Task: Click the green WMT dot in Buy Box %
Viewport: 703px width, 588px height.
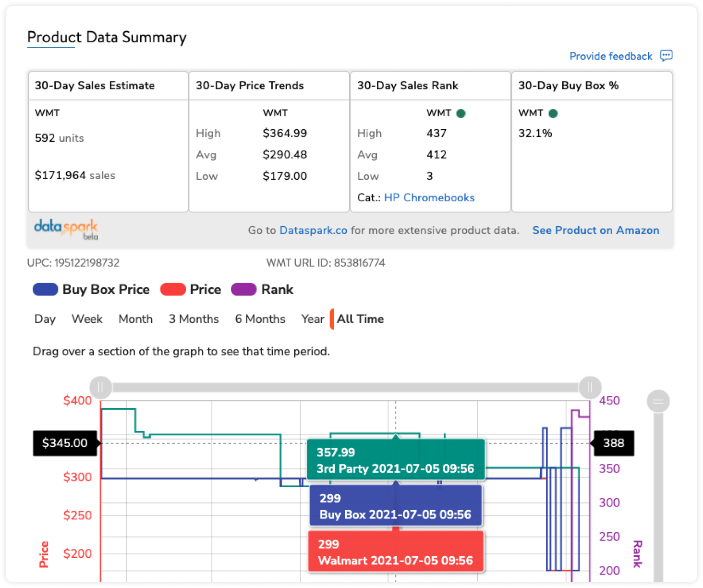Action: (x=553, y=113)
